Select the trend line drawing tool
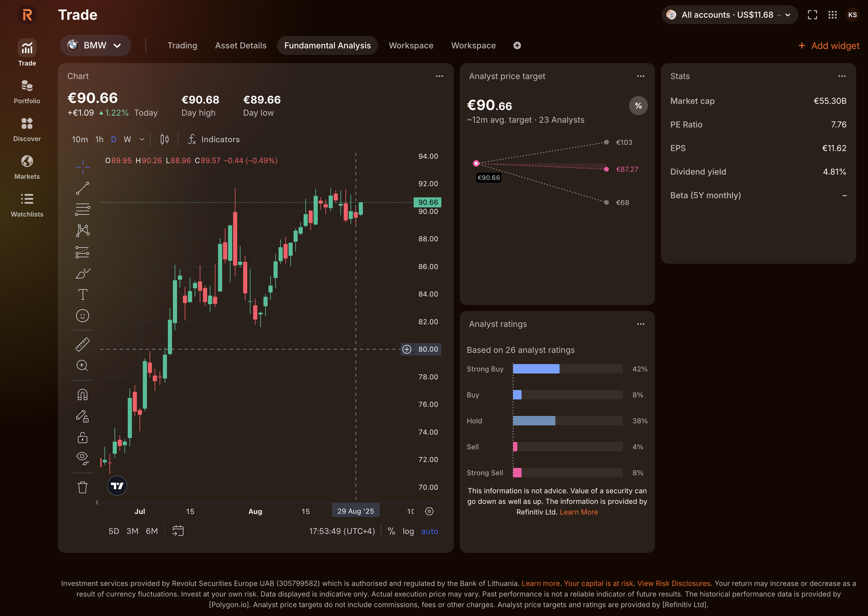The image size is (868, 616). click(82, 188)
